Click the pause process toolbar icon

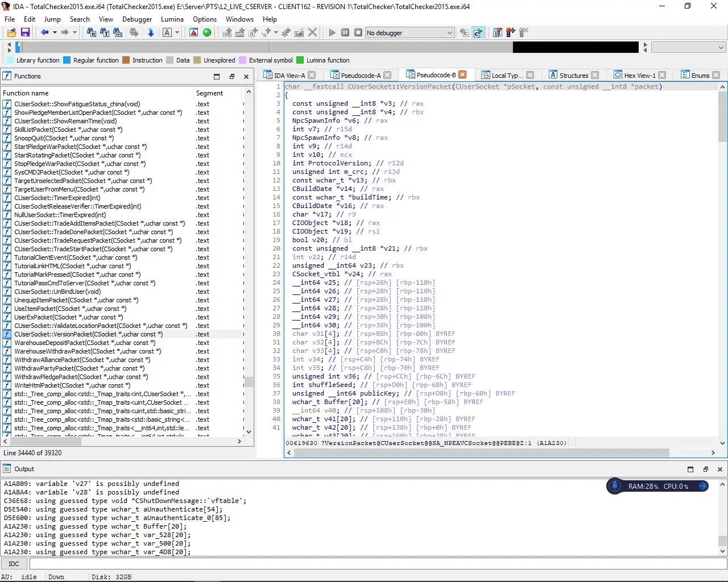click(345, 32)
